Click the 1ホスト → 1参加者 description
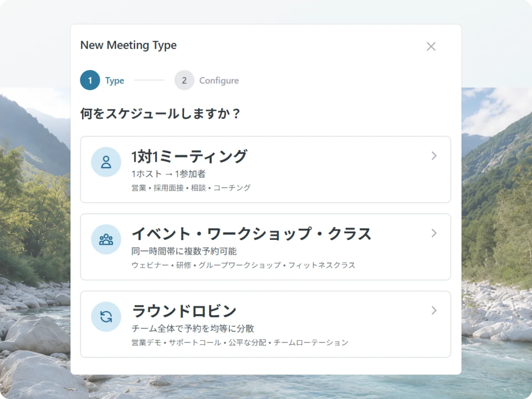 point(168,174)
